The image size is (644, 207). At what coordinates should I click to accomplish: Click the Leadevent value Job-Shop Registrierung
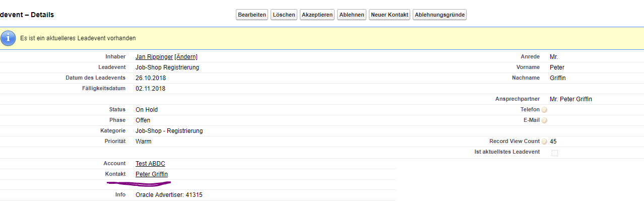pyautogui.click(x=167, y=67)
